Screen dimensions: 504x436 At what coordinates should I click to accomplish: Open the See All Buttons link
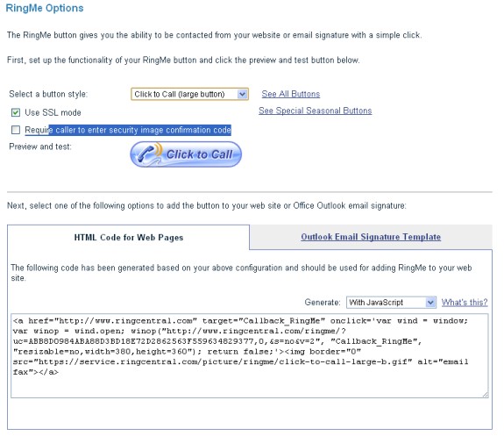[291, 94]
